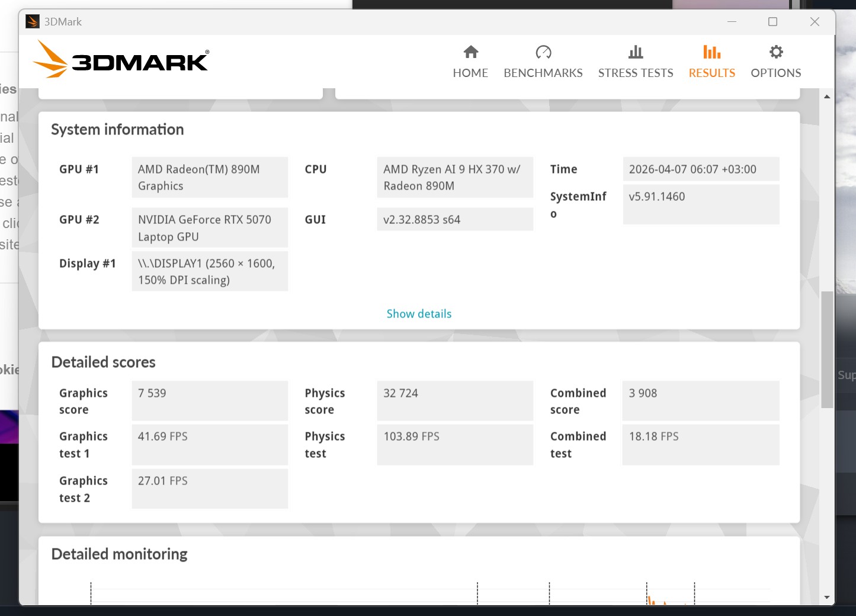The height and width of the screenshot is (616, 856).
Task: Click the 3DMark logo in header
Action: point(121,60)
